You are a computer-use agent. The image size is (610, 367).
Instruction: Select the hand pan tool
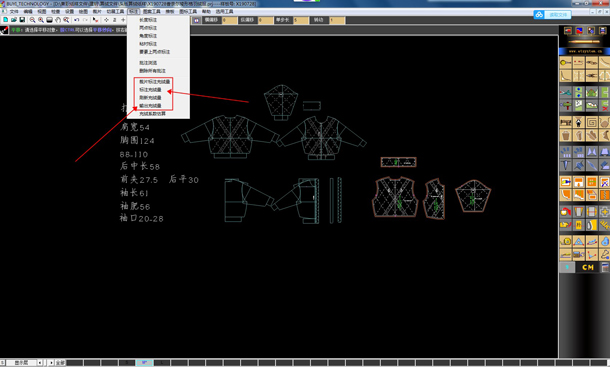[x=58, y=20]
